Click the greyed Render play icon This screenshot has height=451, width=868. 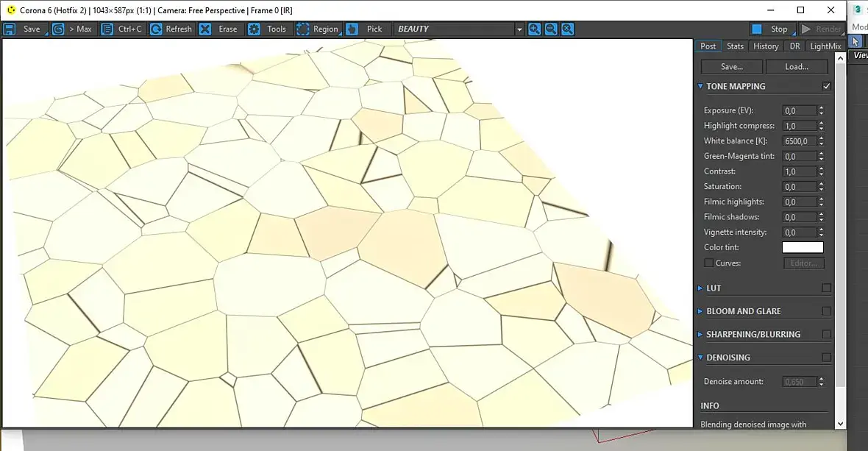pos(806,29)
